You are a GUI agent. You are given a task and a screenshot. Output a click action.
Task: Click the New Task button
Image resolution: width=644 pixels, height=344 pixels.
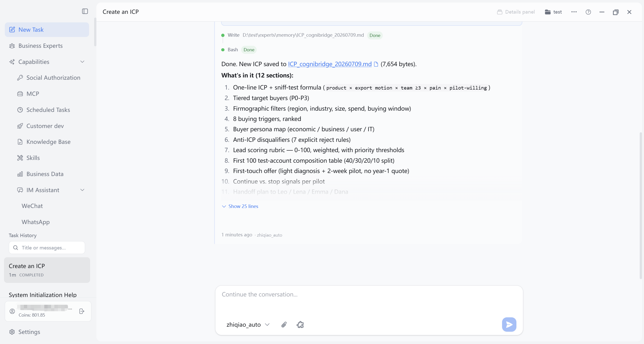47,30
